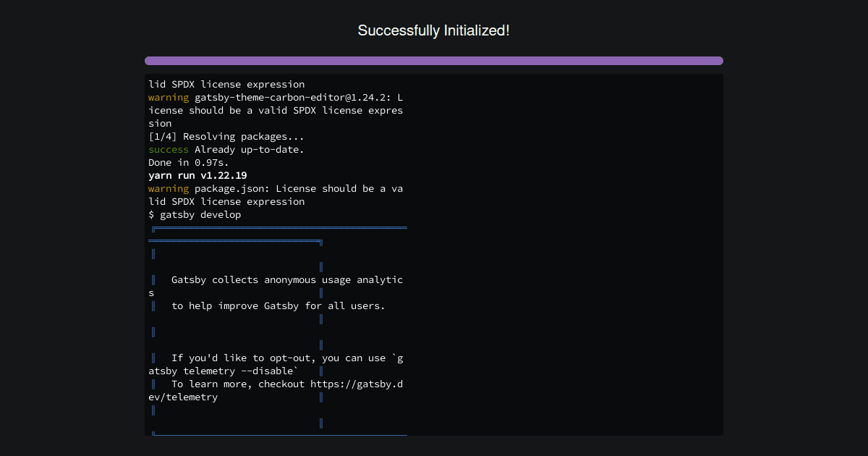Click the telemetry box top border
This screenshot has height=456, width=868.
click(278, 228)
